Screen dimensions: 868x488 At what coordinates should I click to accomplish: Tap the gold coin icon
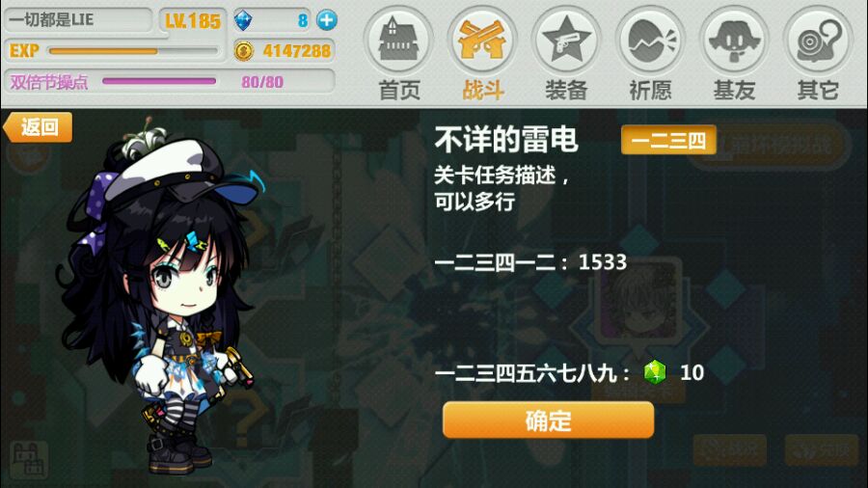244,51
